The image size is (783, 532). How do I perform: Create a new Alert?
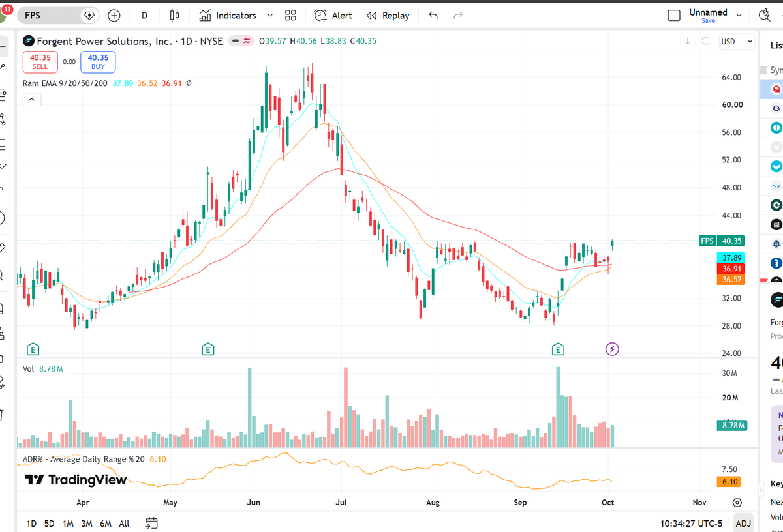pos(333,15)
